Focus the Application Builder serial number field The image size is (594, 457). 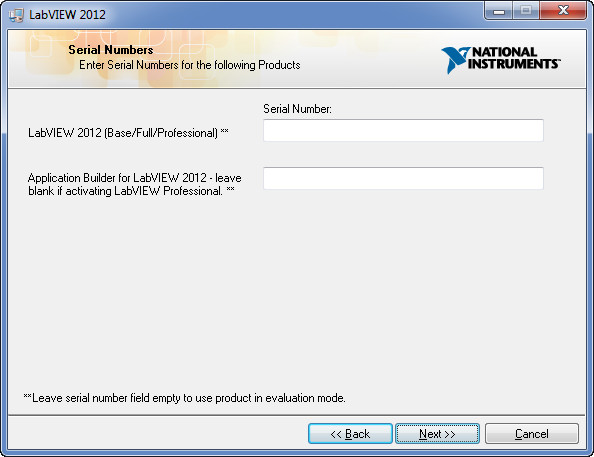403,178
